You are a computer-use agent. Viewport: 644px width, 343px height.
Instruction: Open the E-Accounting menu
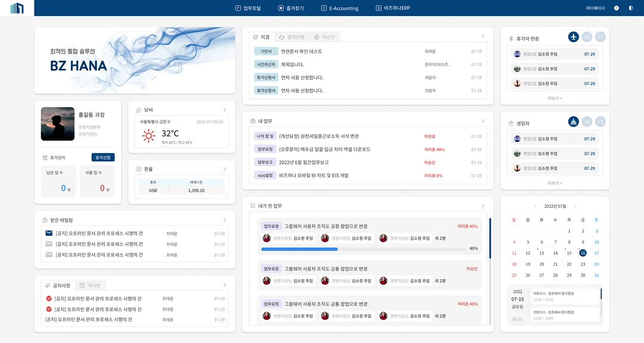pyautogui.click(x=340, y=8)
